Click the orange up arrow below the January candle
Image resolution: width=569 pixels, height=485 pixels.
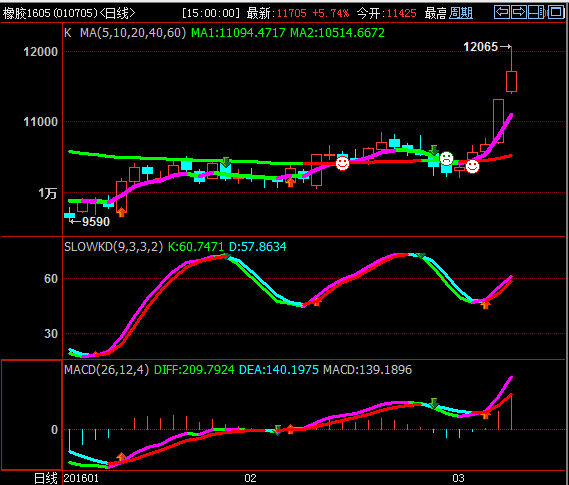tap(122, 212)
